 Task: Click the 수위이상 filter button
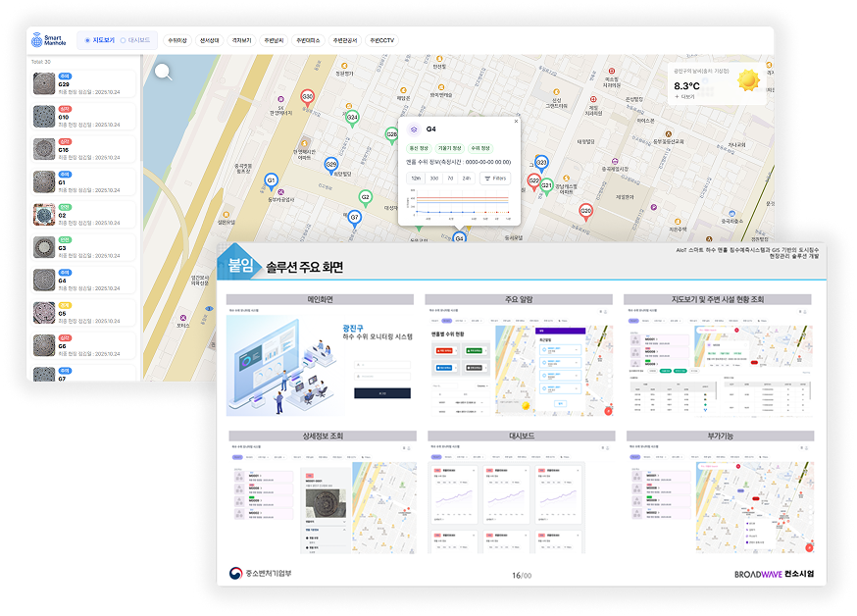click(177, 41)
